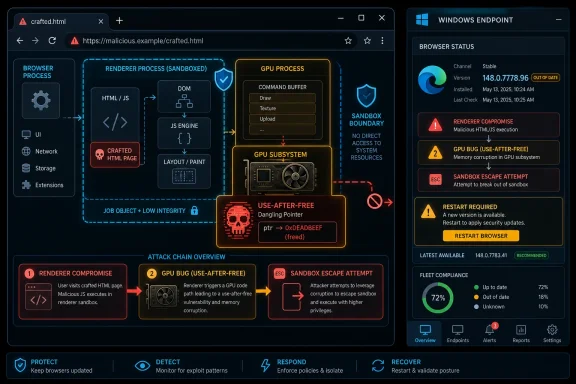Click the Restart Required warning triangle
The image size is (576, 384).
(x=428, y=212)
